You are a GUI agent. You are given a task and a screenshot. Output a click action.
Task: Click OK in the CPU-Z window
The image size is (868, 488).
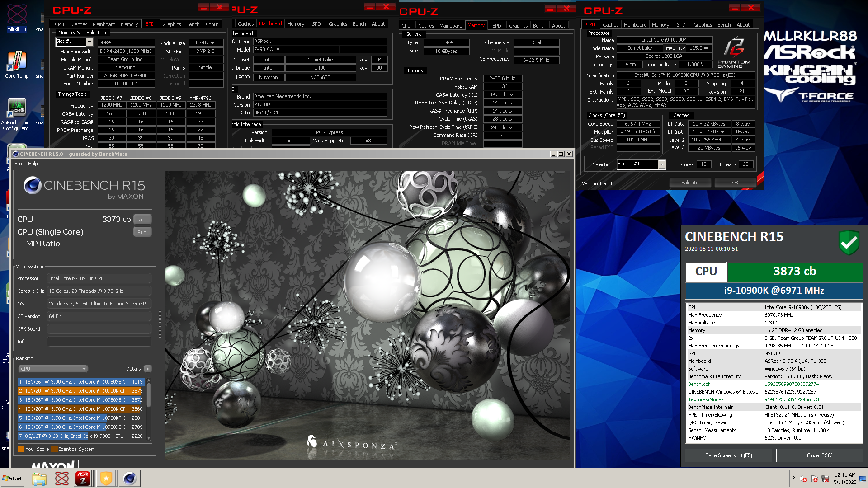pyautogui.click(x=735, y=183)
